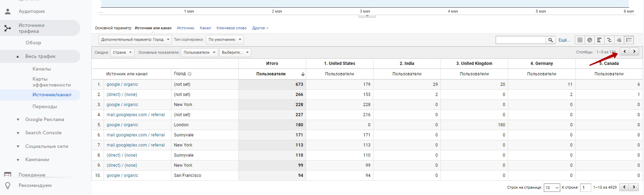The width and height of the screenshot is (644, 195).
Task: Click the Аудитория person icon
Action: (x=8, y=11)
